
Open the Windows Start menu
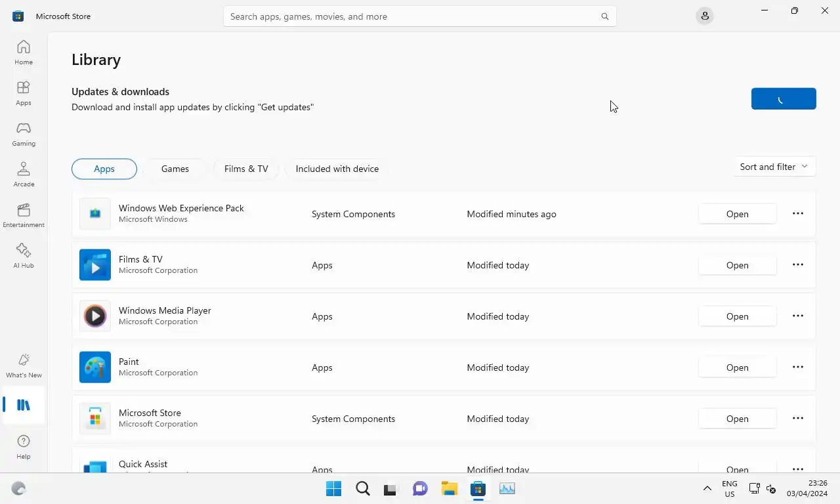pyautogui.click(x=333, y=488)
